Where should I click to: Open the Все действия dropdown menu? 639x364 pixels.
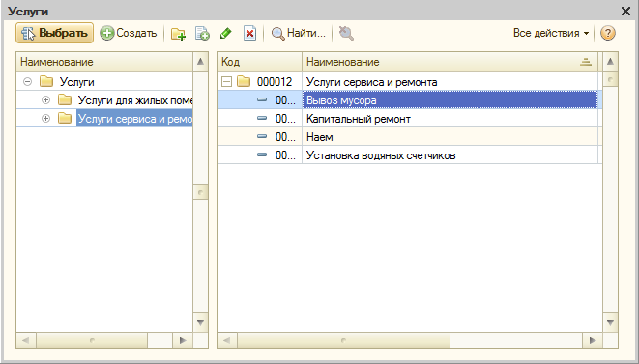(x=551, y=33)
